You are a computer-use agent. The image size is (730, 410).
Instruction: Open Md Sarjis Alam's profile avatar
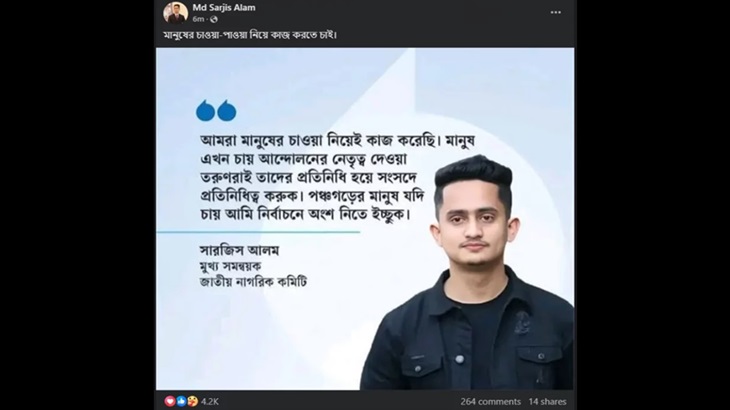(x=176, y=13)
